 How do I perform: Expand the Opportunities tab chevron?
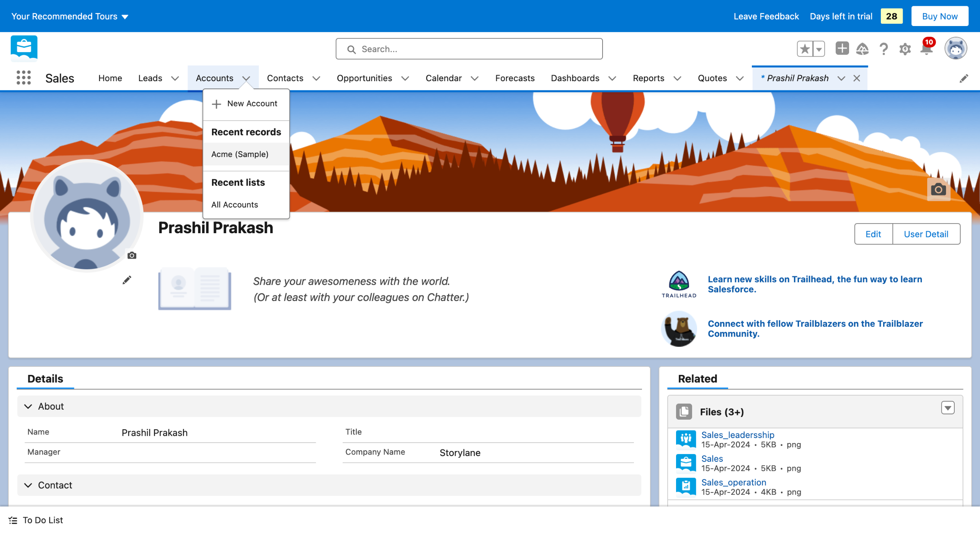click(x=405, y=78)
